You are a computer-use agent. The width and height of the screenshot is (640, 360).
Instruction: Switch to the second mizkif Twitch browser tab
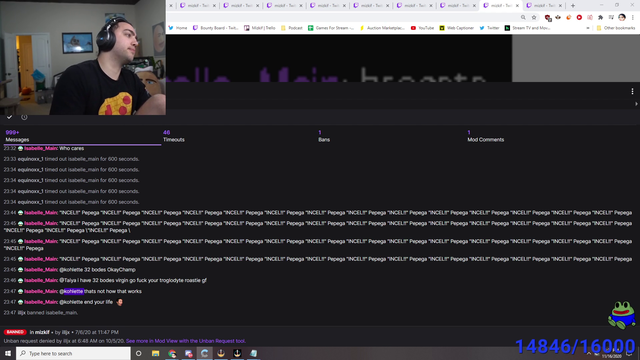click(240, 6)
